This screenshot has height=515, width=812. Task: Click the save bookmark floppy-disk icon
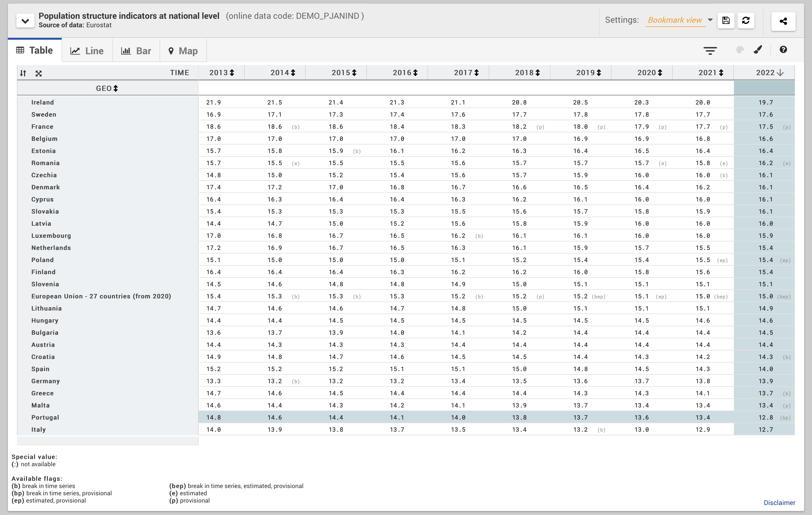coord(726,21)
